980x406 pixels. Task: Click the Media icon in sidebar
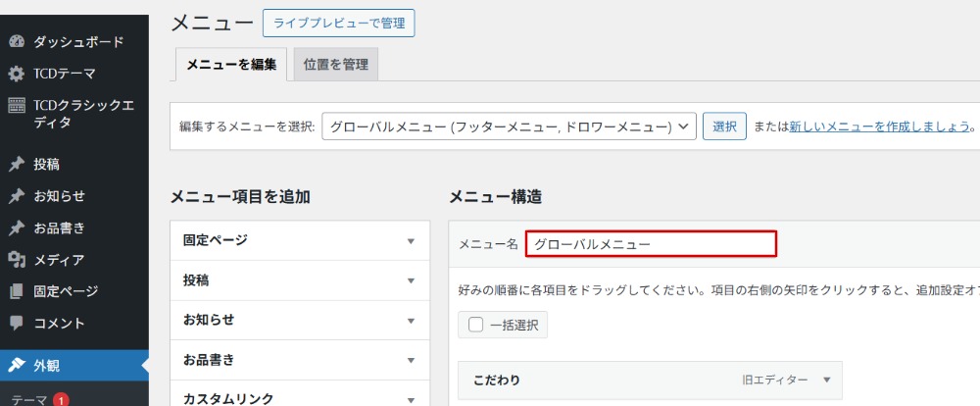click(16, 260)
